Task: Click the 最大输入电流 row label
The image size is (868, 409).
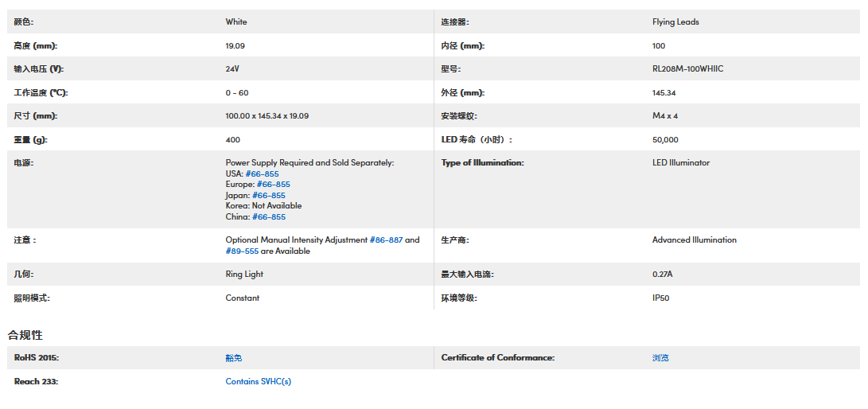Action: click(467, 275)
